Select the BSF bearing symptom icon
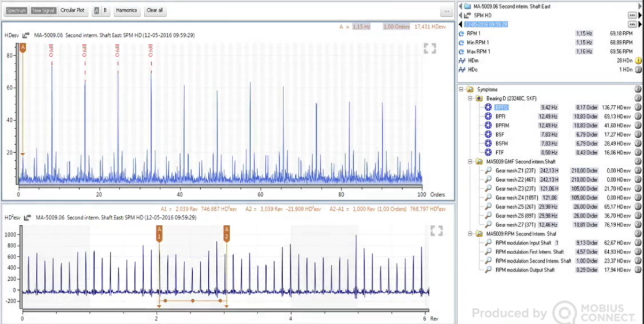The height and width of the screenshot is (324, 644). click(488, 134)
